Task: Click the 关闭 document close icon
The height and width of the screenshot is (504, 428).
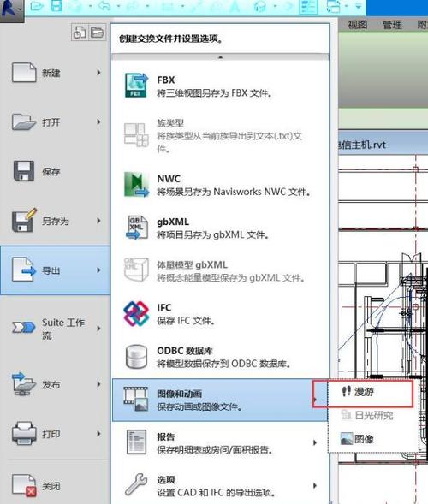Action: click(x=24, y=485)
